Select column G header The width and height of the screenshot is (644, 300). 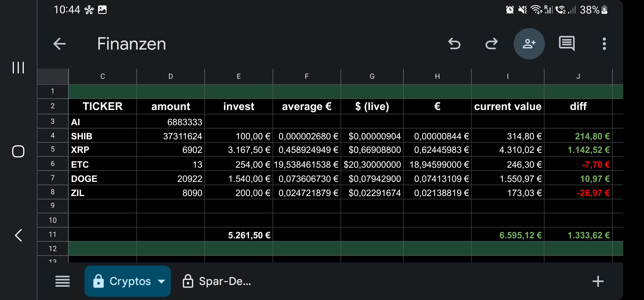tap(372, 76)
